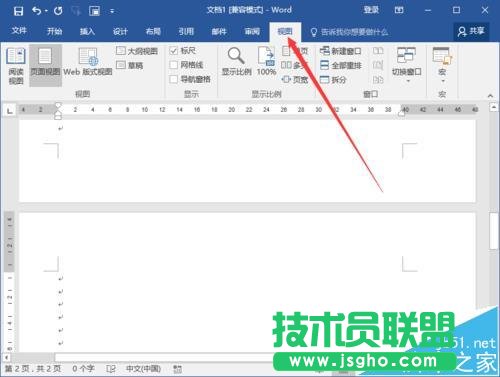The image size is (500, 377).
Task: Redo with the repeat arrow icon
Action: click(58, 11)
